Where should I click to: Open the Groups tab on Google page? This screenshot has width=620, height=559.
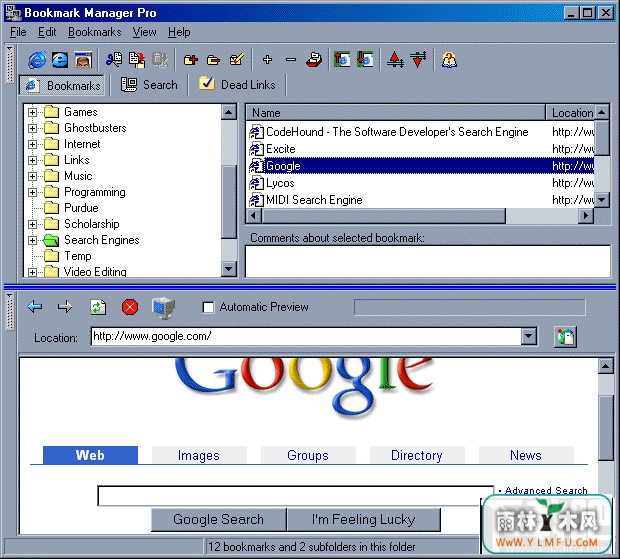308,455
